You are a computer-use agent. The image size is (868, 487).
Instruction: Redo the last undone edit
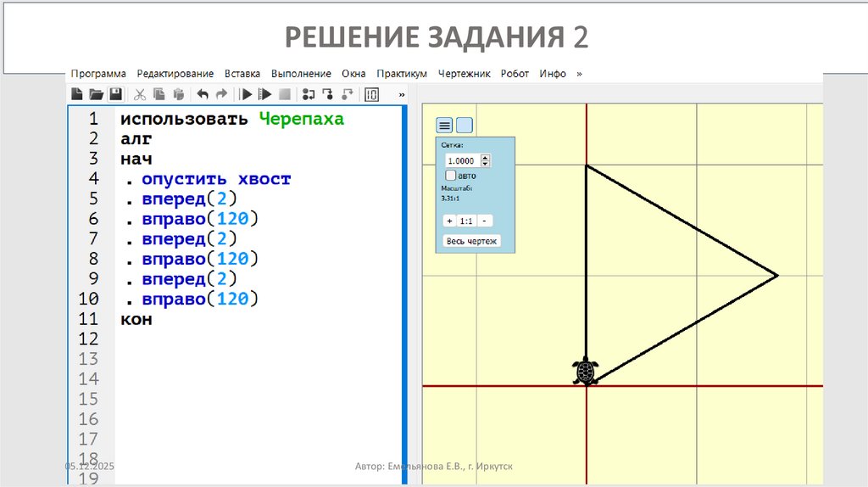tap(221, 94)
